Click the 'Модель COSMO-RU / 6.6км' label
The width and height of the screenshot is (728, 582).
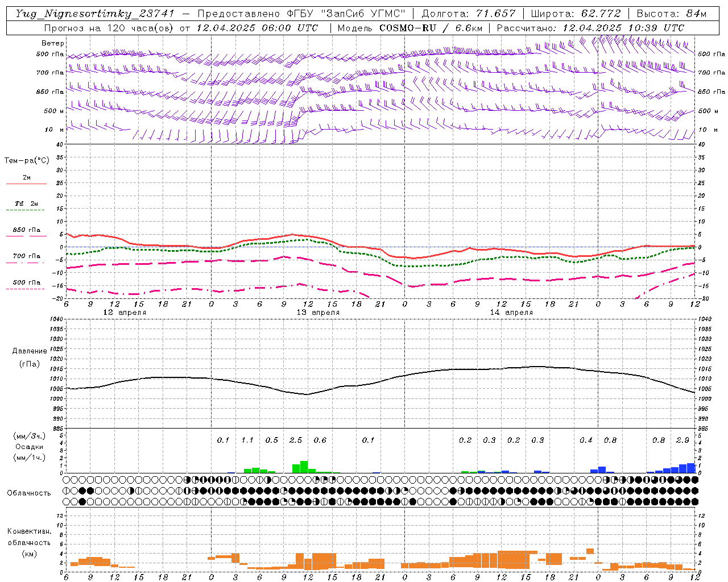click(409, 28)
